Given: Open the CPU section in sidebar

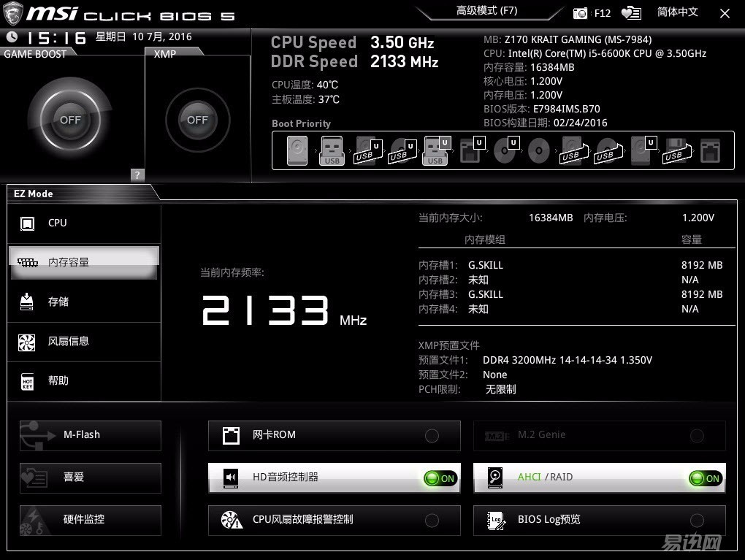Looking at the screenshot, I should coord(84,223).
